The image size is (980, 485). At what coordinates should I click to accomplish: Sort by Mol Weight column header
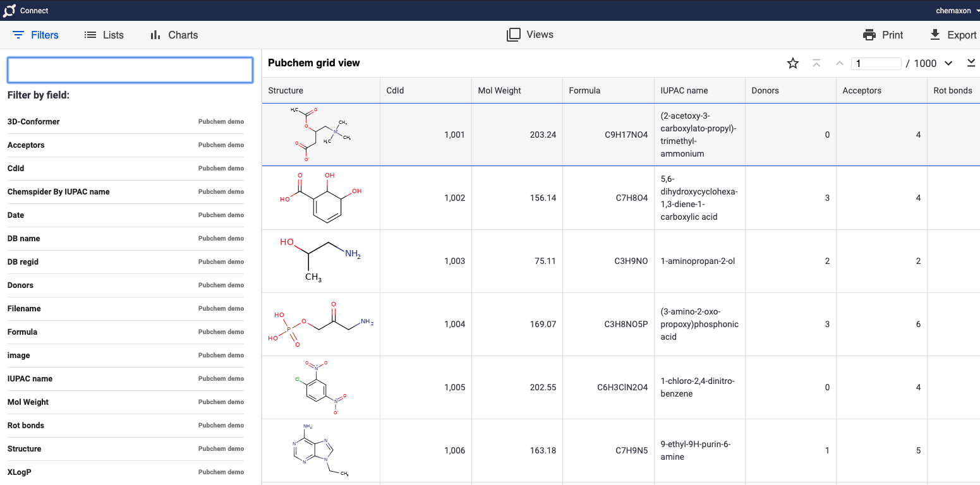[x=517, y=90]
